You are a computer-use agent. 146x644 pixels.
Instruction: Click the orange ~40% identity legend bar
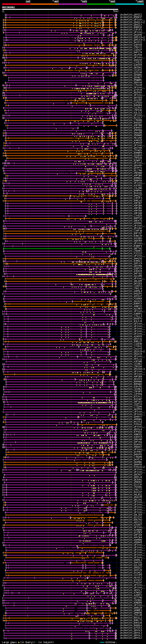[45, 4]
